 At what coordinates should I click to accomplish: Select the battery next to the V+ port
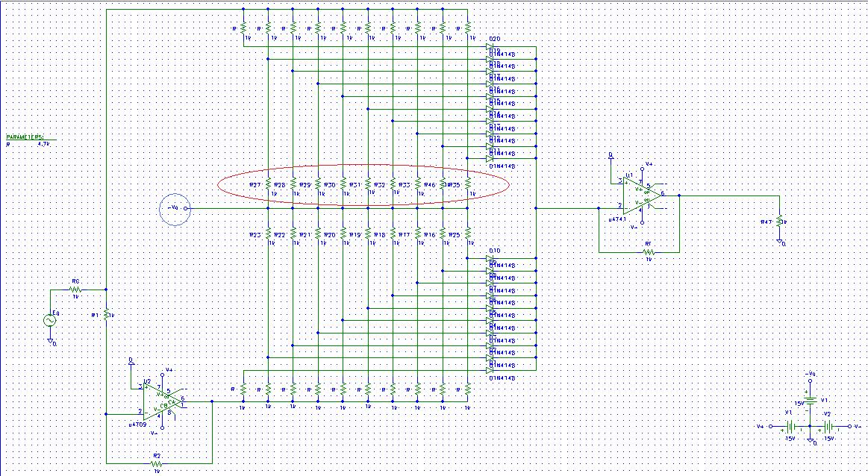click(x=792, y=426)
